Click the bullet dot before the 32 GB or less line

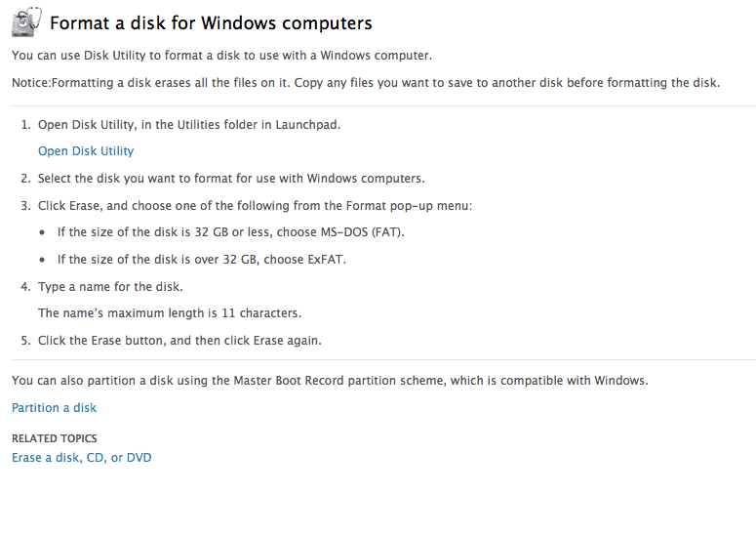click(42, 232)
